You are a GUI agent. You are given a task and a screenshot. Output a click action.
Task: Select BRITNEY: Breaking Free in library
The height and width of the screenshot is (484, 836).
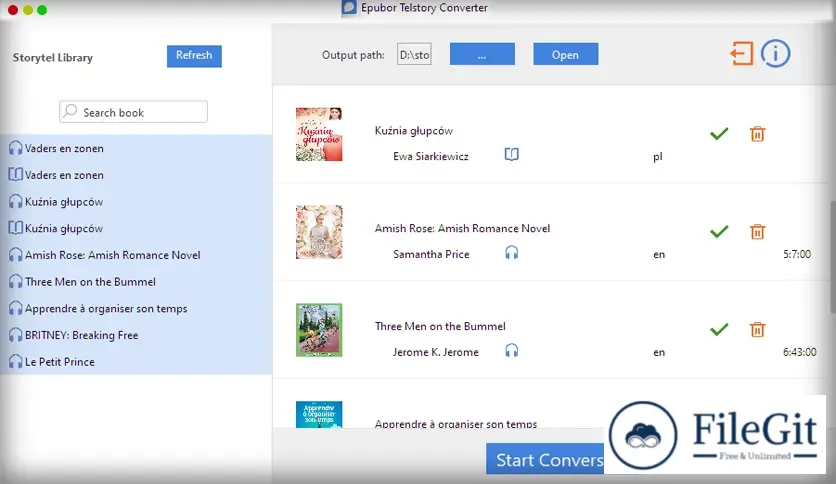(x=136, y=335)
